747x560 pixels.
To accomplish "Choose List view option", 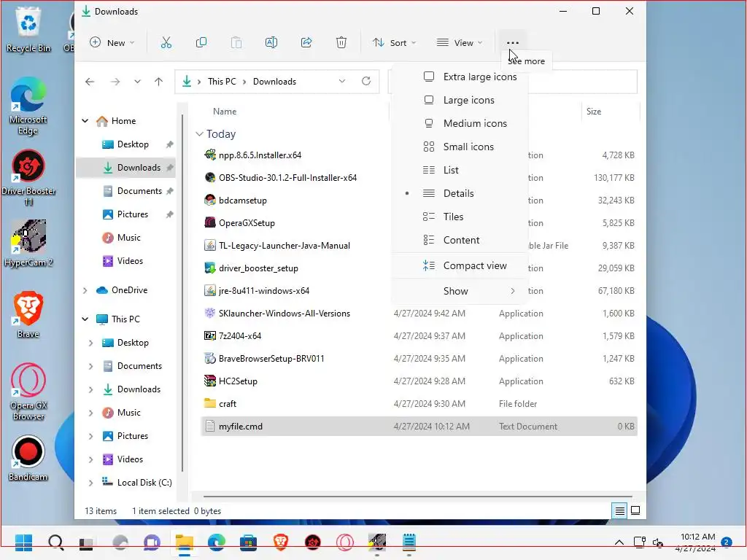I will tap(460, 170).
